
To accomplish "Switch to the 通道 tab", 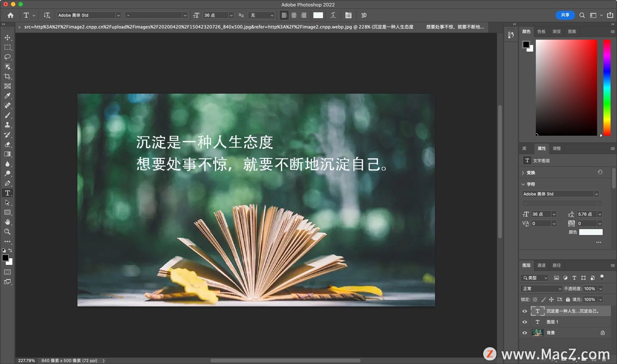I will coord(541,265).
